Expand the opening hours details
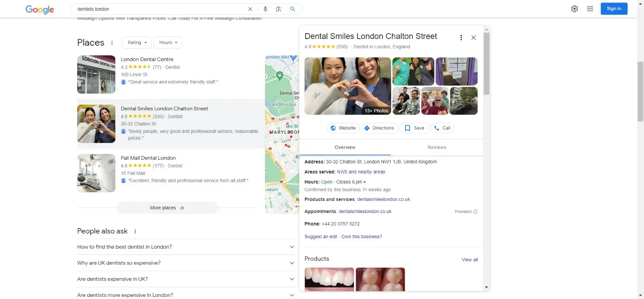Viewport: 644px width, 299px height. pyautogui.click(x=364, y=182)
